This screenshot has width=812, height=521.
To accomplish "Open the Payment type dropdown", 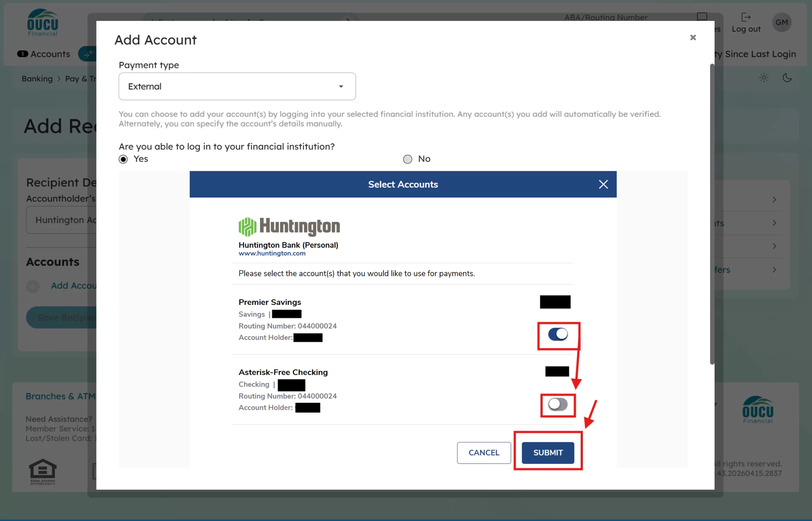I will pyautogui.click(x=237, y=86).
